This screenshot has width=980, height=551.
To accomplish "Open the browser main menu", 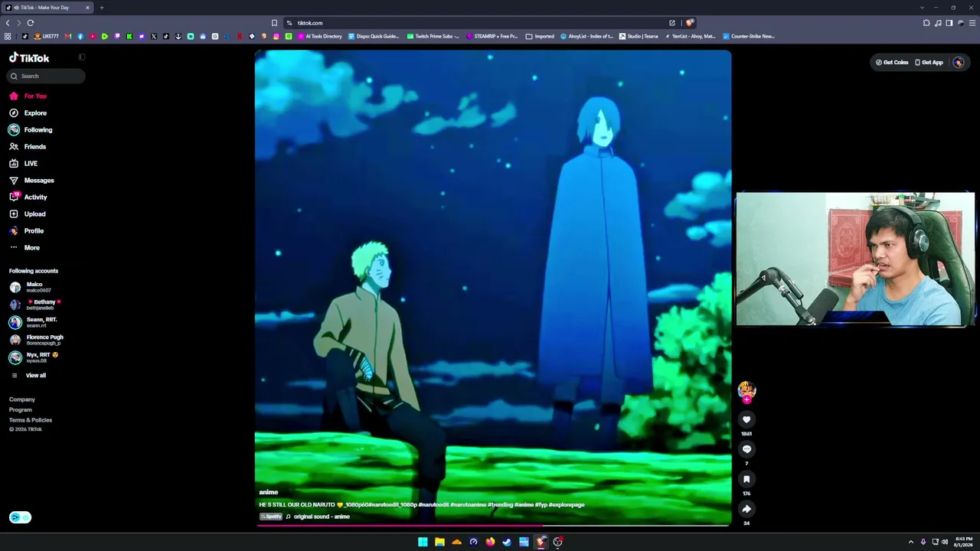I will (x=973, y=23).
